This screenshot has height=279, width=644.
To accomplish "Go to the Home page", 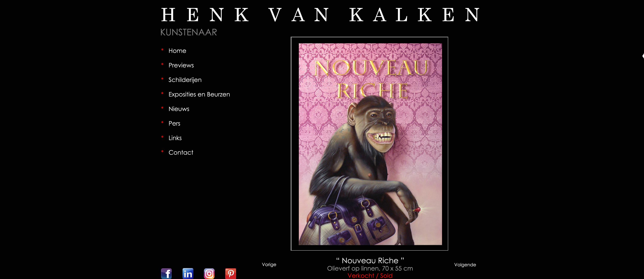I will coord(177,51).
